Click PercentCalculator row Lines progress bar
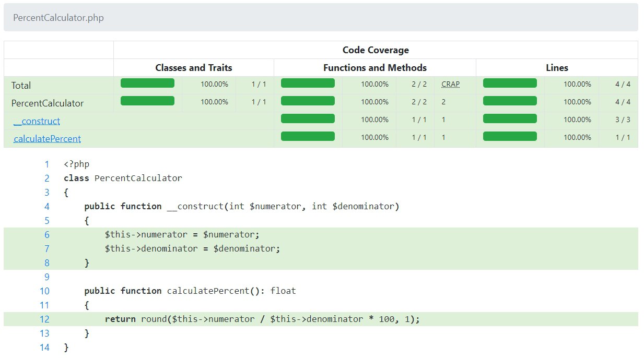Viewport: 644px width, 358px height. coord(510,101)
